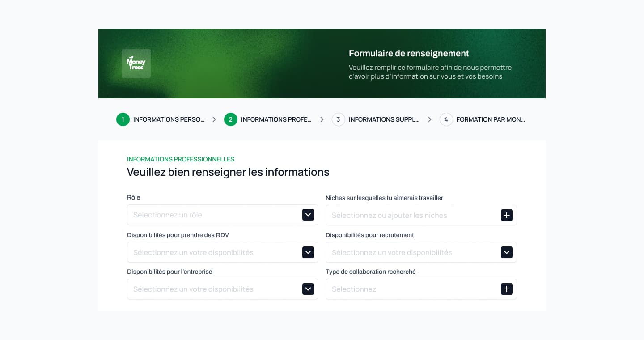Click chevron arrow after Informations Personnelles step
The width and height of the screenshot is (644, 340).
point(214,119)
